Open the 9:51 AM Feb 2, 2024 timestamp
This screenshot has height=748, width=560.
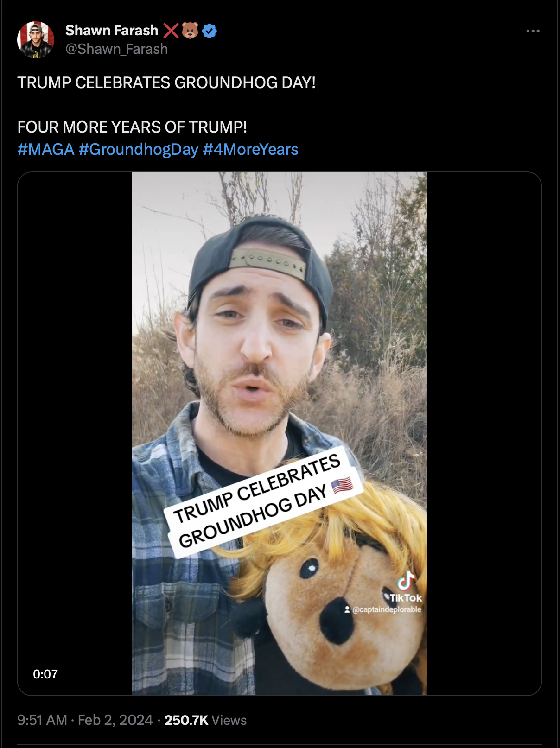tap(85, 720)
